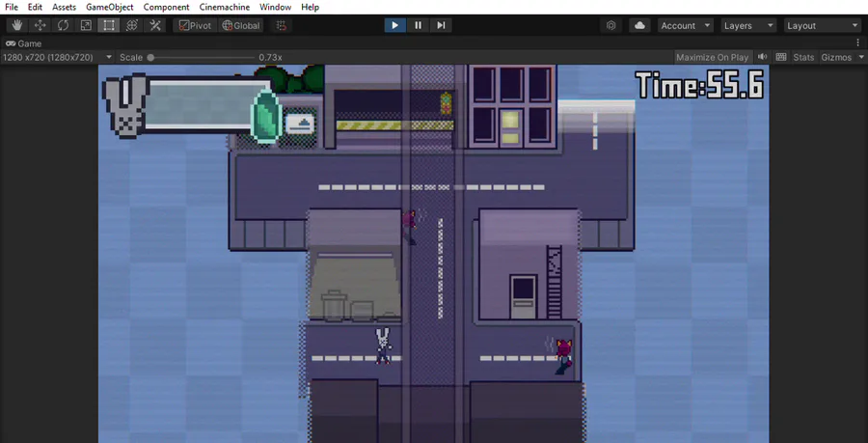Screen dimensions: 868x443
Task: Click the green gem on energy bar
Action: tap(267, 116)
